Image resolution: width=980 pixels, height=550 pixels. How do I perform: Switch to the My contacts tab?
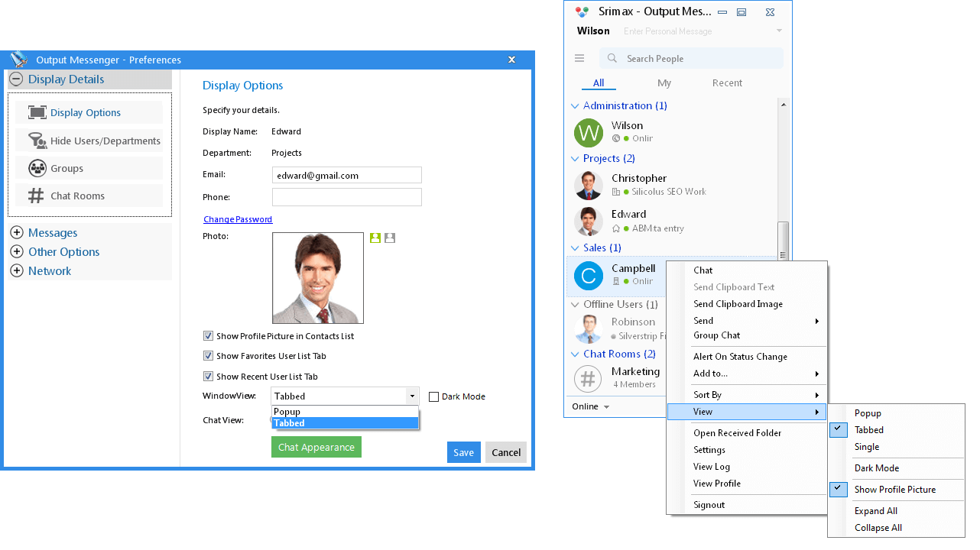[x=664, y=83]
